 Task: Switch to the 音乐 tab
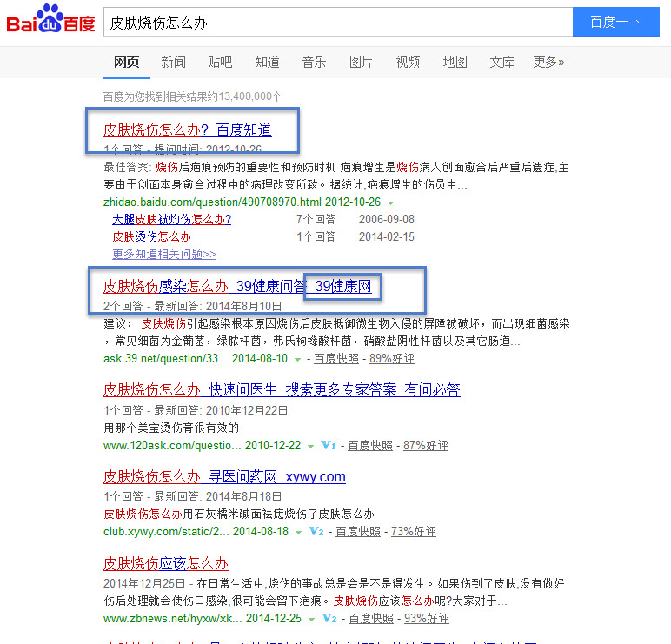pos(314,63)
